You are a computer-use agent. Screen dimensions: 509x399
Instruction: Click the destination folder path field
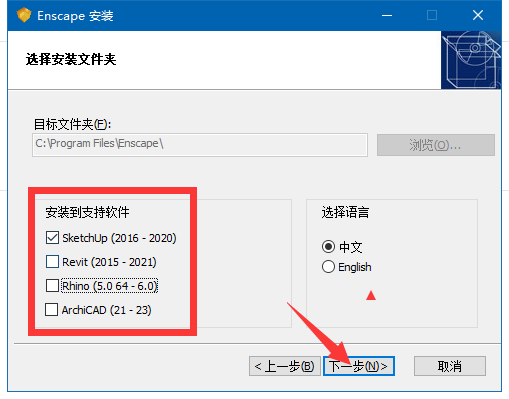[x=200, y=145]
